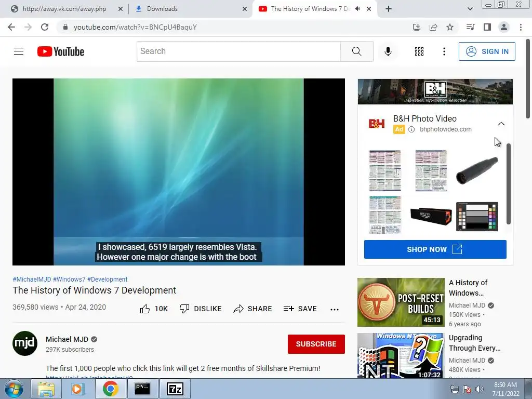Start voice search with microphone icon
532x399 pixels.
[388, 51]
